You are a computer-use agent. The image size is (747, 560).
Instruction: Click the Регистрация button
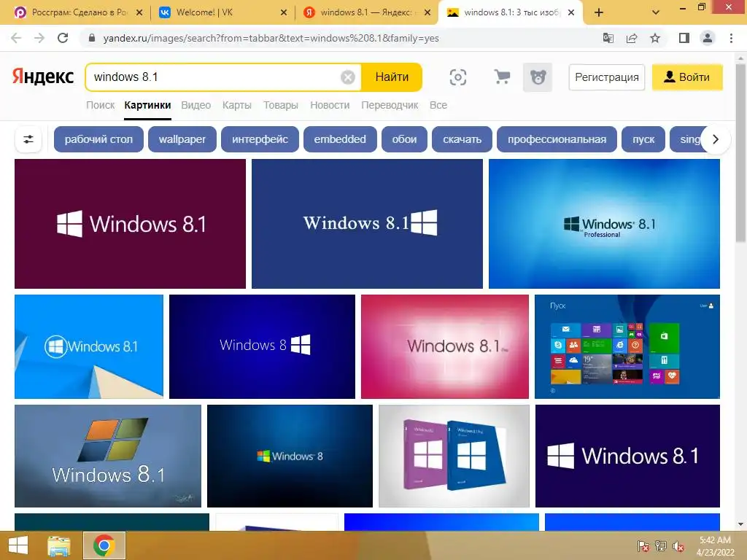point(606,77)
